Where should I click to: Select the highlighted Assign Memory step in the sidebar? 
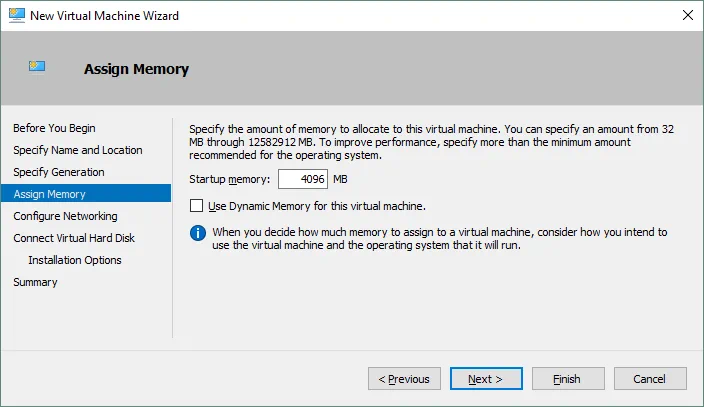click(x=49, y=194)
